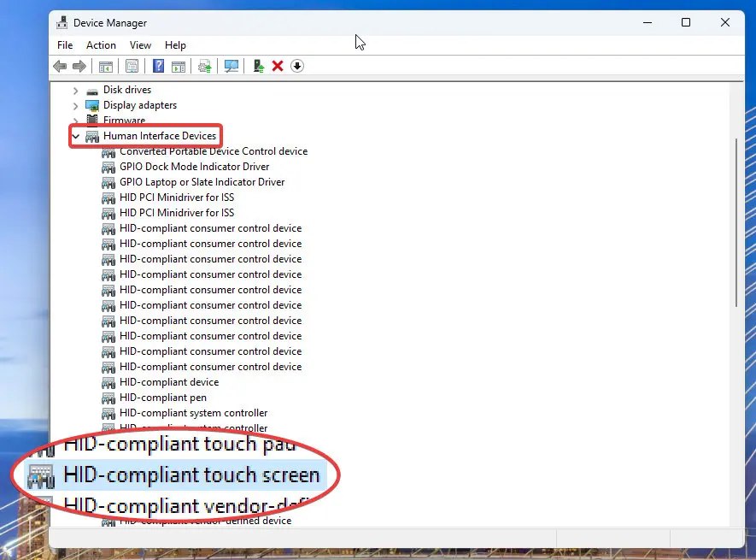Image resolution: width=756 pixels, height=560 pixels.
Task: Select the HID-compliant pen entry
Action: [x=162, y=398]
